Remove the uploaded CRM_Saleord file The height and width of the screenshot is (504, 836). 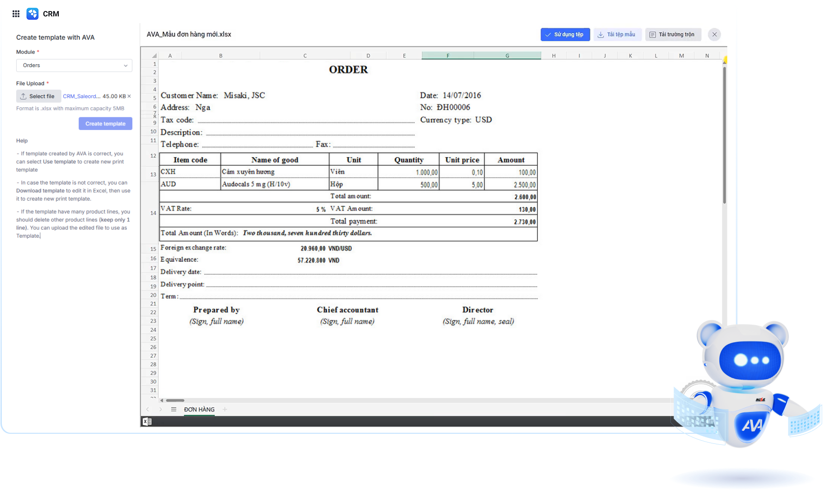[x=129, y=96]
